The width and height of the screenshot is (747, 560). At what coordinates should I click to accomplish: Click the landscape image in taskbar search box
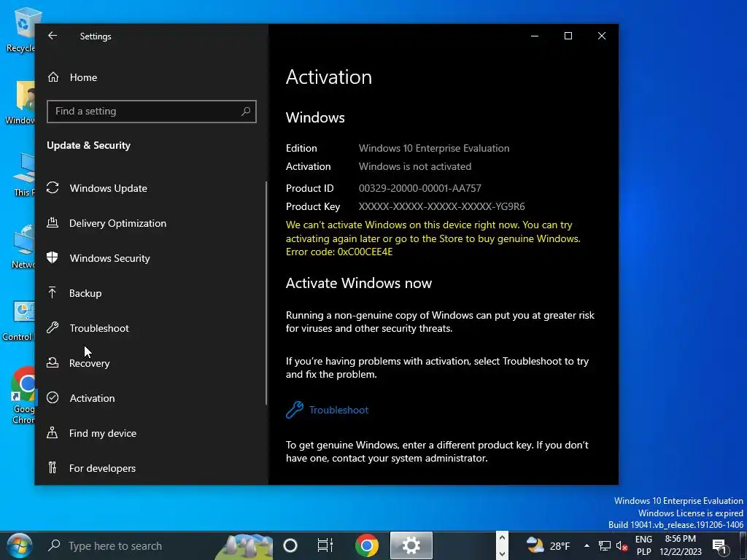(244, 547)
